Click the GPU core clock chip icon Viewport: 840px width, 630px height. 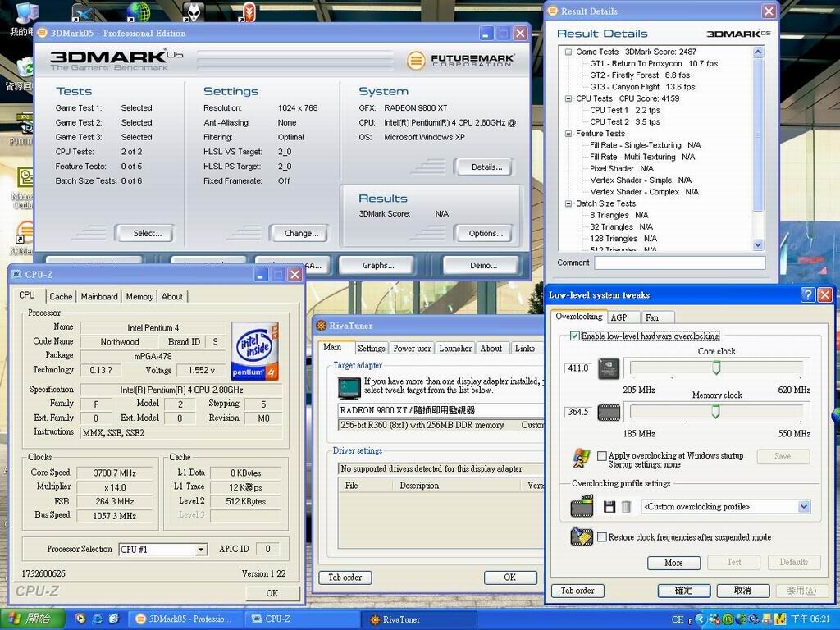click(x=608, y=368)
